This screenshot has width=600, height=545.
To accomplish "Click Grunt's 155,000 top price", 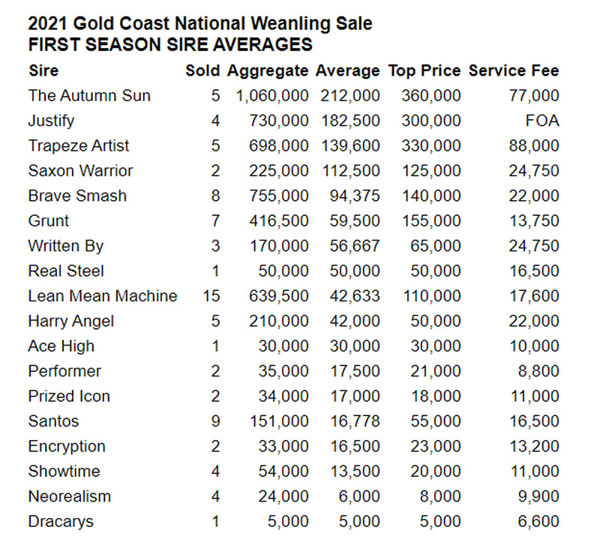I will [431, 221].
